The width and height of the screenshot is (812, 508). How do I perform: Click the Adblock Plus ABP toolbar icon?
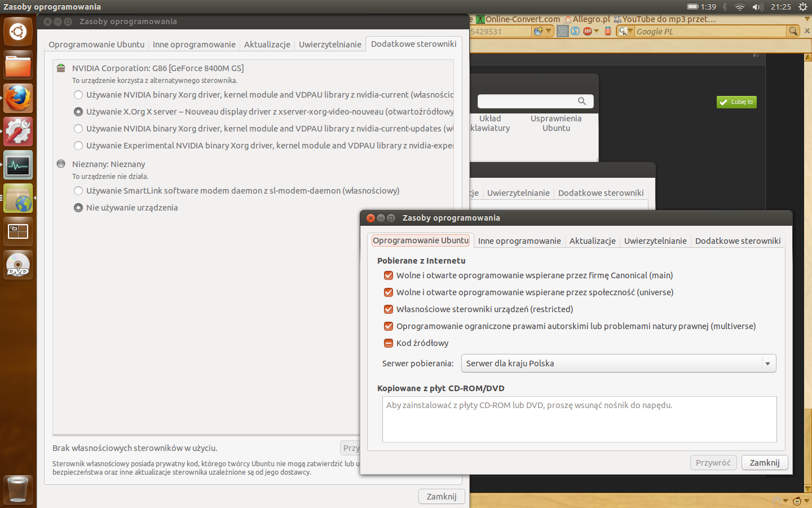tap(588, 31)
